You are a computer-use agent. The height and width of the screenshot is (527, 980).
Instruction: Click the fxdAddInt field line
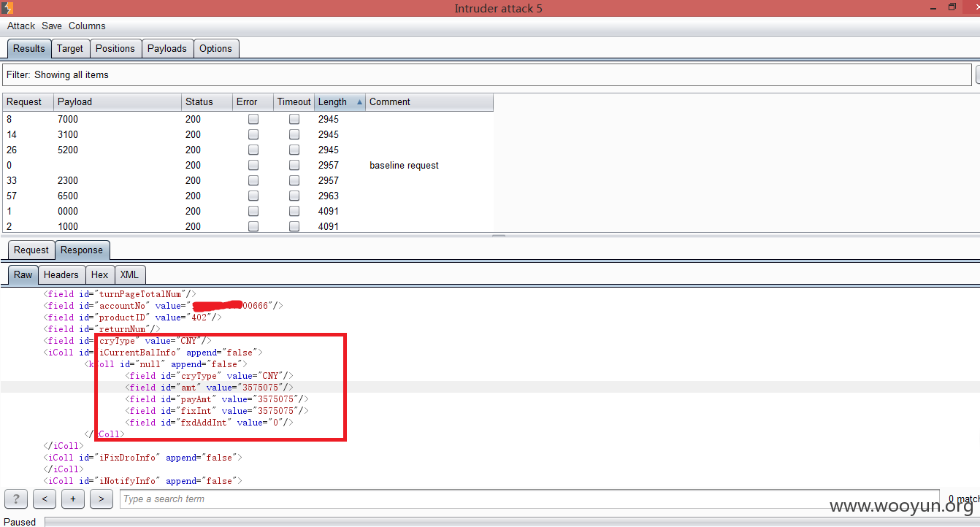(x=209, y=423)
